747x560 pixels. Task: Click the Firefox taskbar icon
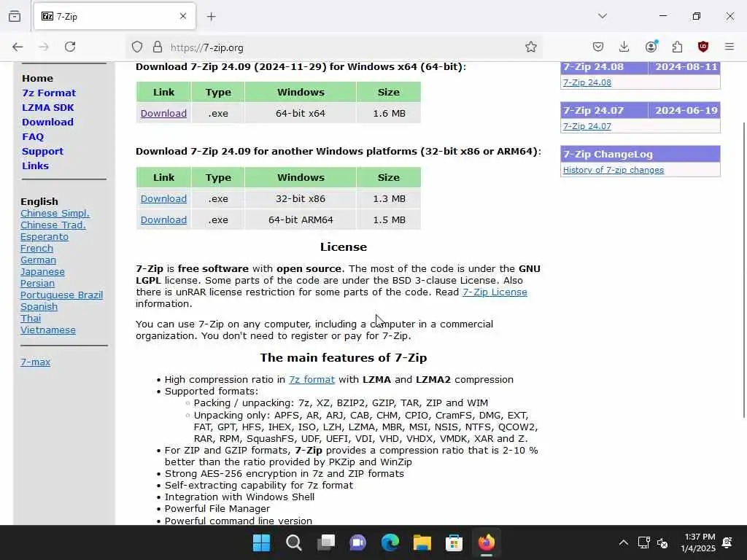point(487,542)
